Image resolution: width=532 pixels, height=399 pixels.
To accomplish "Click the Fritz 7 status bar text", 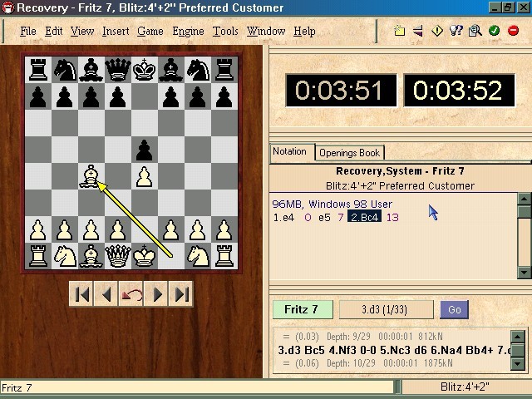I will click(x=17, y=387).
